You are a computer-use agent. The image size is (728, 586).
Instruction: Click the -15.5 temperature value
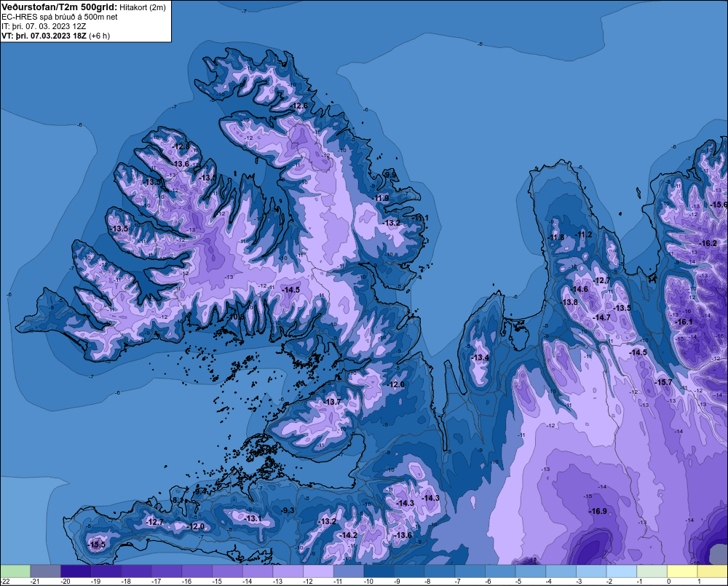click(x=97, y=545)
